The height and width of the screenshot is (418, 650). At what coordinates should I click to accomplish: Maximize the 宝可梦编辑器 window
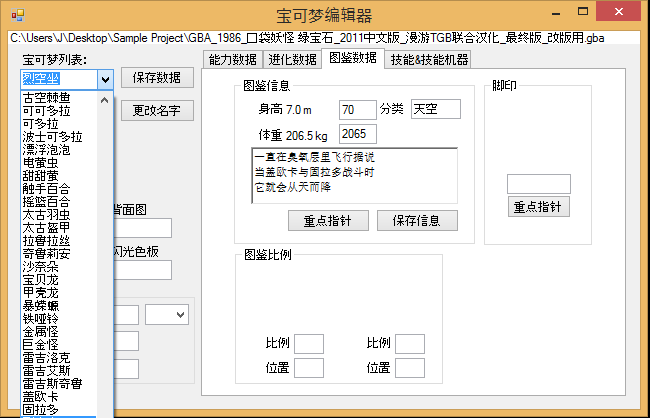tap(583, 12)
